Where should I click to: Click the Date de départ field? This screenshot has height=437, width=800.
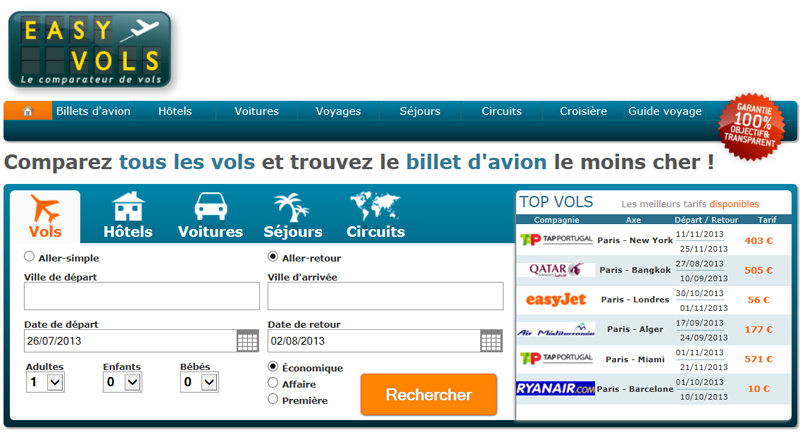tap(131, 341)
